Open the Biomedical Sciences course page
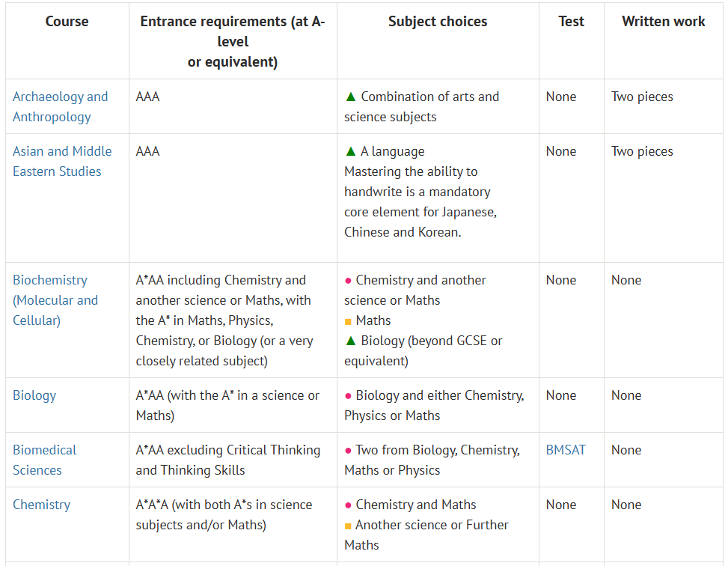728x566 pixels. 44,460
